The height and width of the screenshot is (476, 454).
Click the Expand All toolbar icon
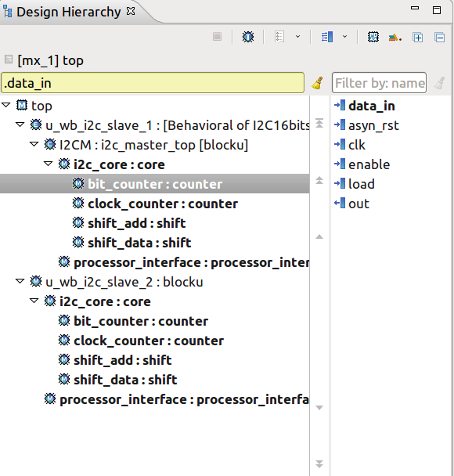tap(418, 38)
